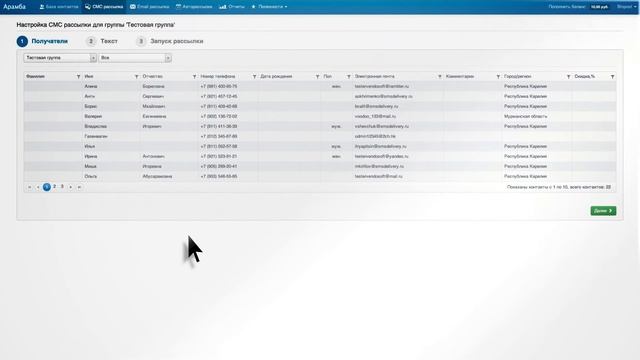Open the Тестовая группа group dropdown
Viewport: 640px width, 360px height.
coord(60,58)
